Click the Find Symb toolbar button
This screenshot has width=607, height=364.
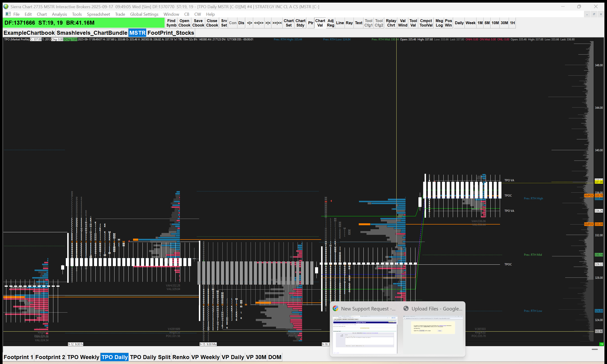click(x=171, y=23)
